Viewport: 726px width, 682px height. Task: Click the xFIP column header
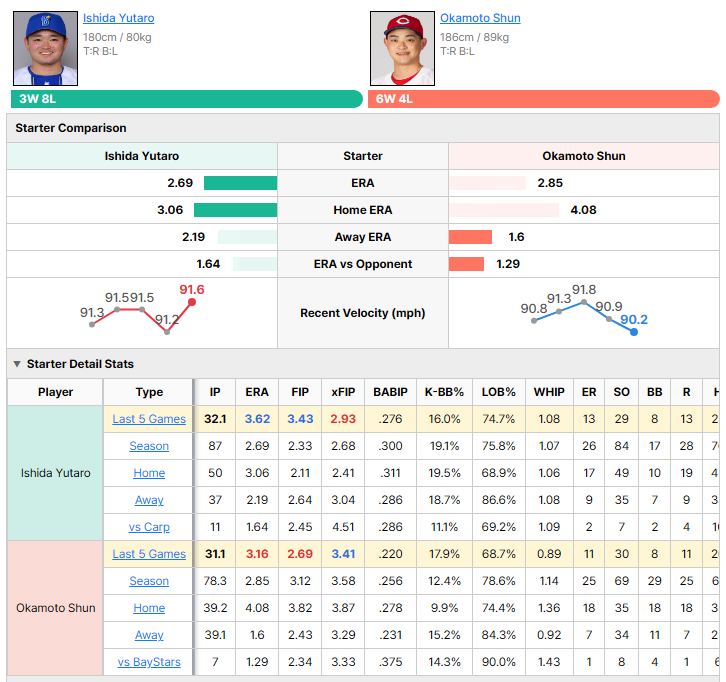point(343,392)
